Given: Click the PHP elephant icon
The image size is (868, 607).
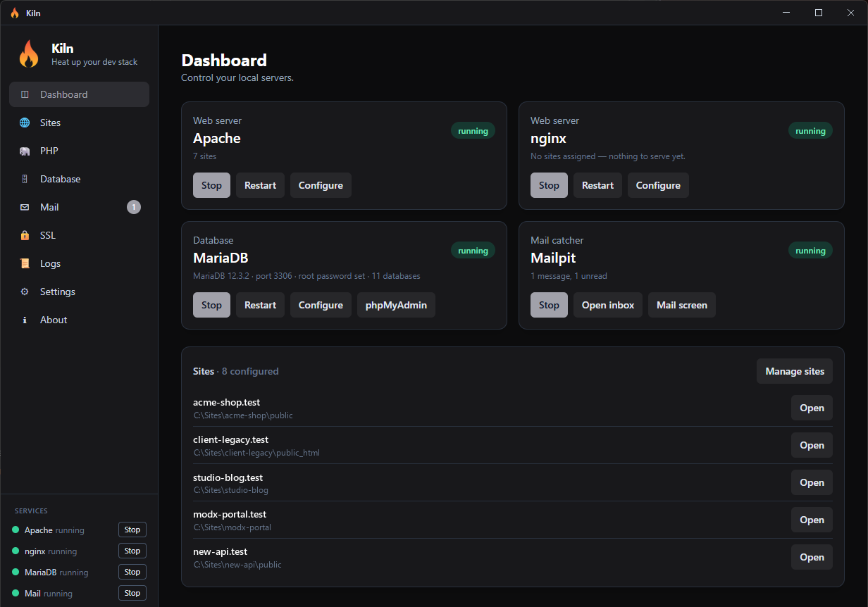Looking at the screenshot, I should click(x=25, y=151).
